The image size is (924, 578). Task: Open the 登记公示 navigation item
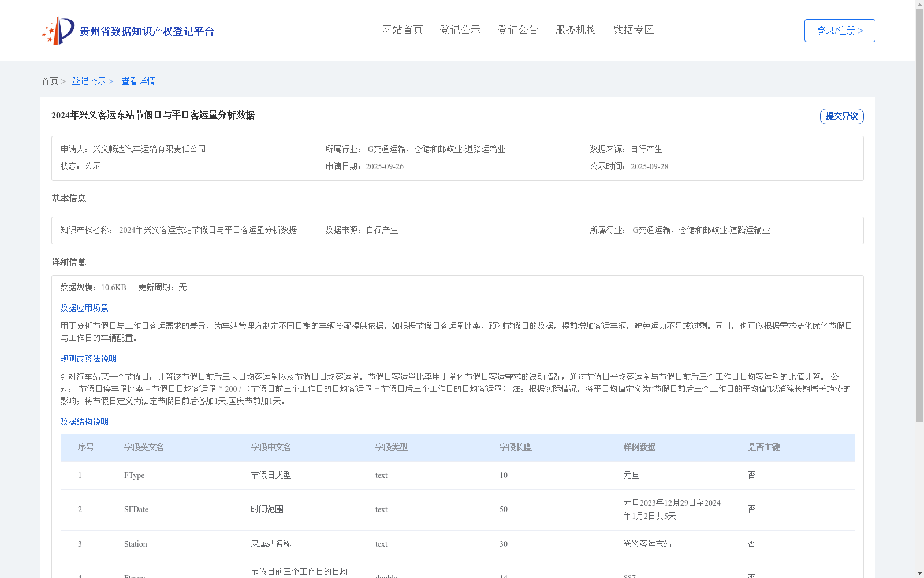[x=460, y=30]
